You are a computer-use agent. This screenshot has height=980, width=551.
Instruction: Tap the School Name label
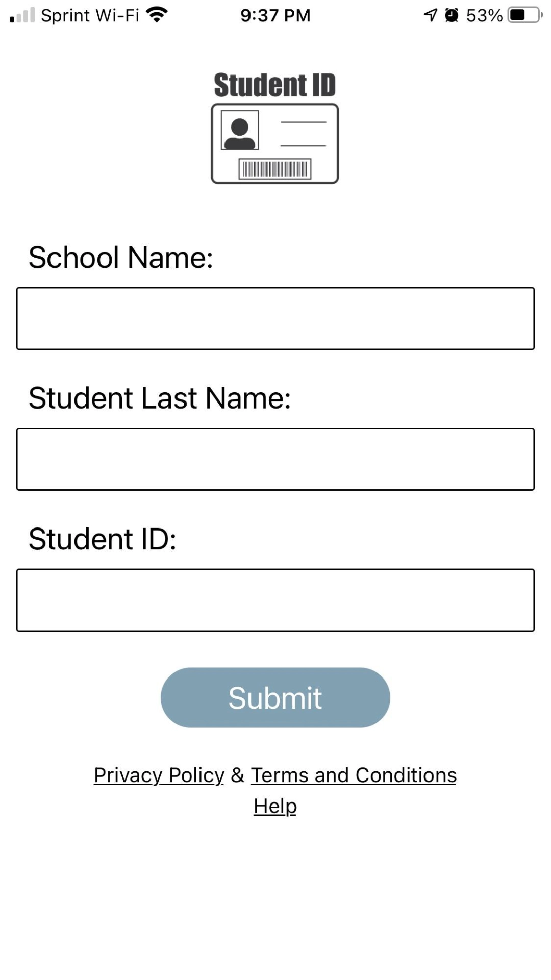pos(120,257)
